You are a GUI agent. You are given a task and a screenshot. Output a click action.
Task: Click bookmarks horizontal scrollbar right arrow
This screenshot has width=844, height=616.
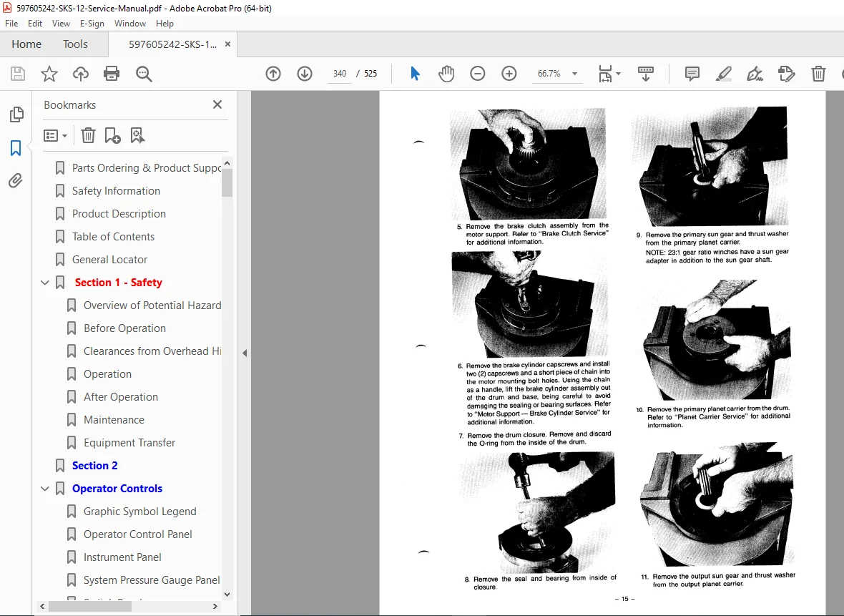[215, 606]
